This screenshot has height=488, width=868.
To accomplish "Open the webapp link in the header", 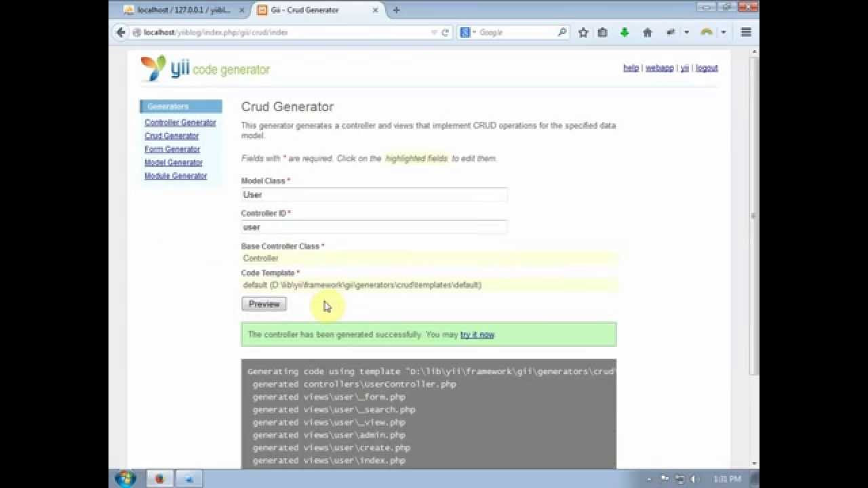I will coord(659,68).
